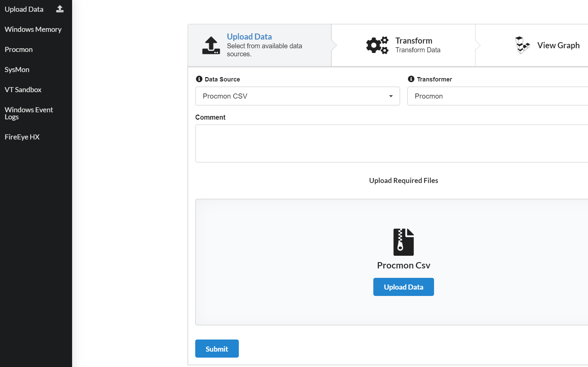Click the Upload Required Files heading
Viewport: 588px width, 367px height.
(404, 181)
